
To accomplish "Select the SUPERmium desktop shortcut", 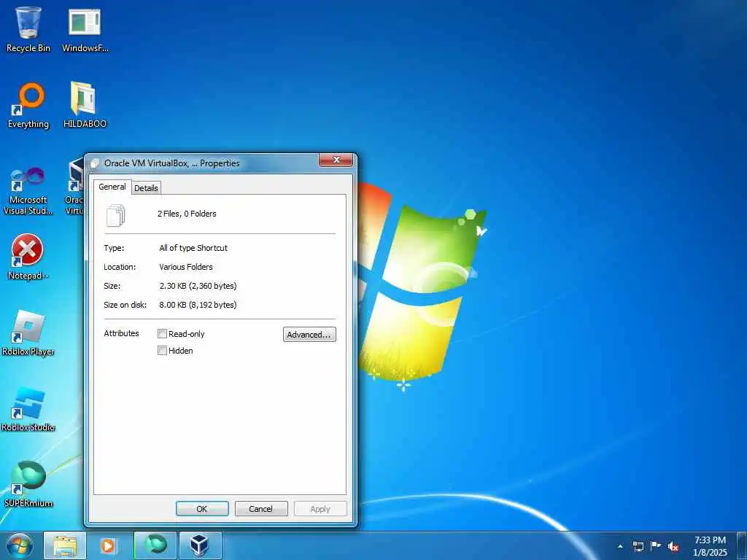I will 28,485.
